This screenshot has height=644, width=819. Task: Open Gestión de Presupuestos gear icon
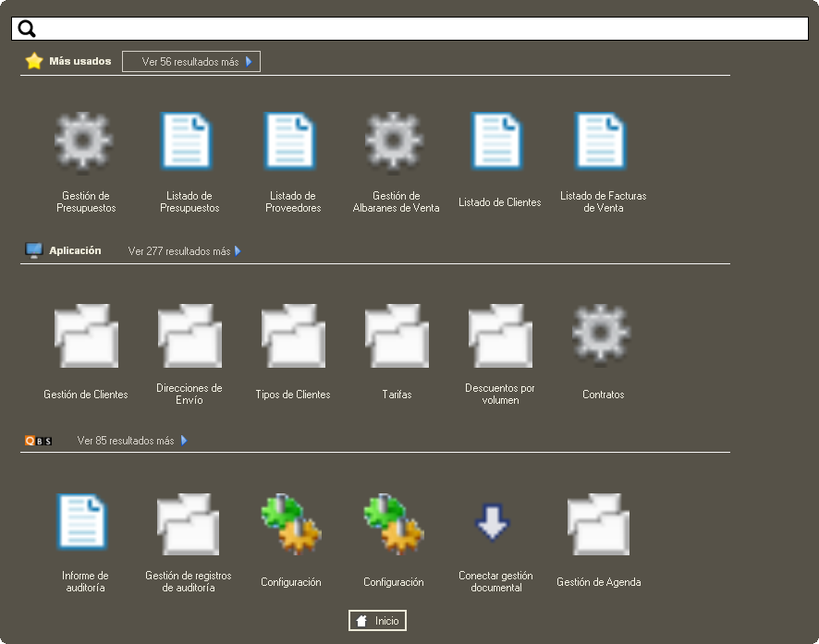(85, 143)
